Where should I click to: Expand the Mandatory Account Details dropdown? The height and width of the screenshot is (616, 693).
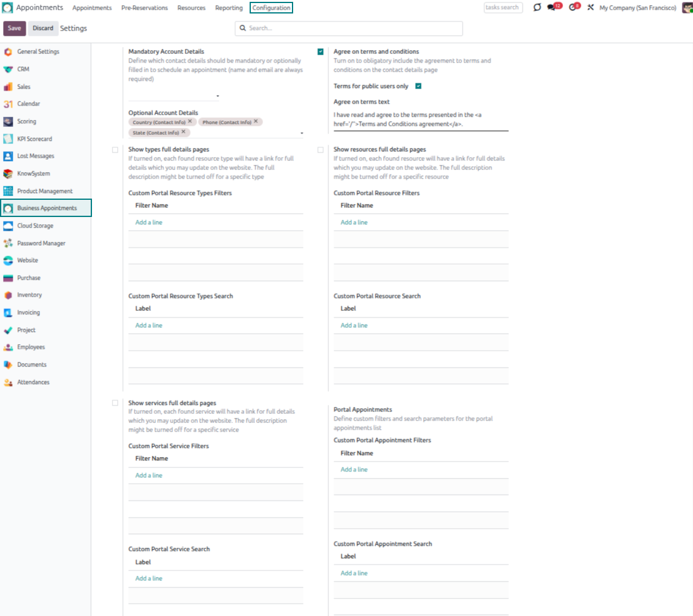(218, 96)
